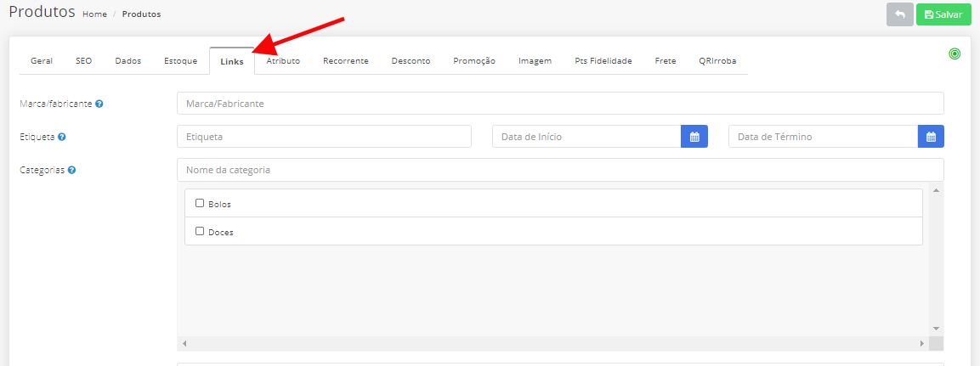Click the gray back arrow button
This screenshot has height=366, width=980.
point(899,14)
